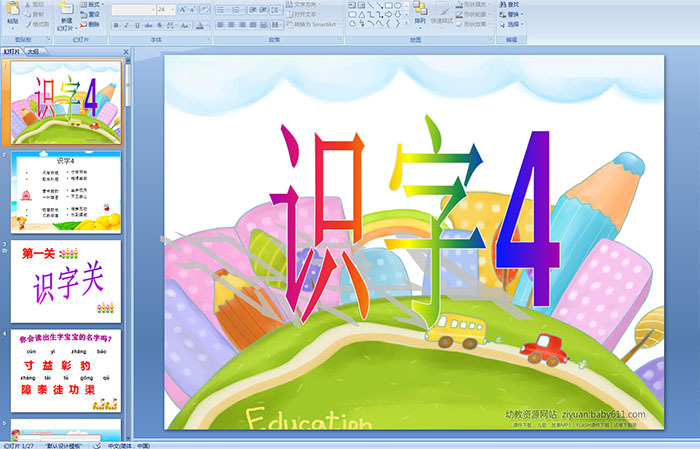The image size is (700, 449).
Task: Click the thumbnail pane vertical scrollbar
Action: point(128,250)
